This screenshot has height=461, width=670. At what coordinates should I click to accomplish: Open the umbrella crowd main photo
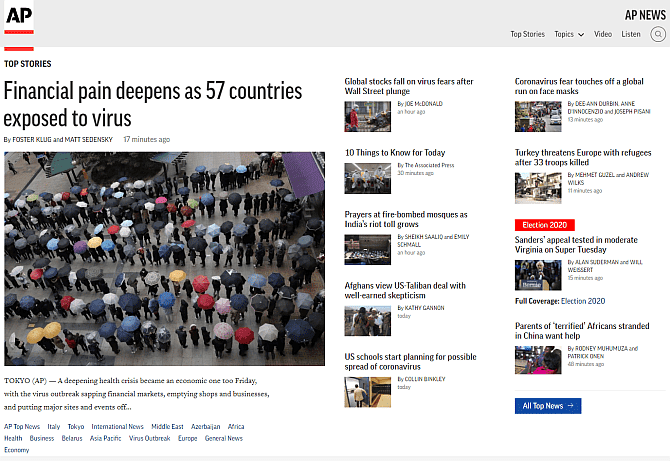pos(165,259)
